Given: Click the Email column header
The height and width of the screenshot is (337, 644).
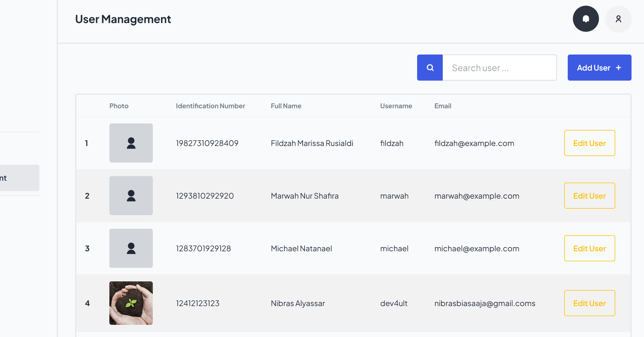Looking at the screenshot, I should pos(443,106).
